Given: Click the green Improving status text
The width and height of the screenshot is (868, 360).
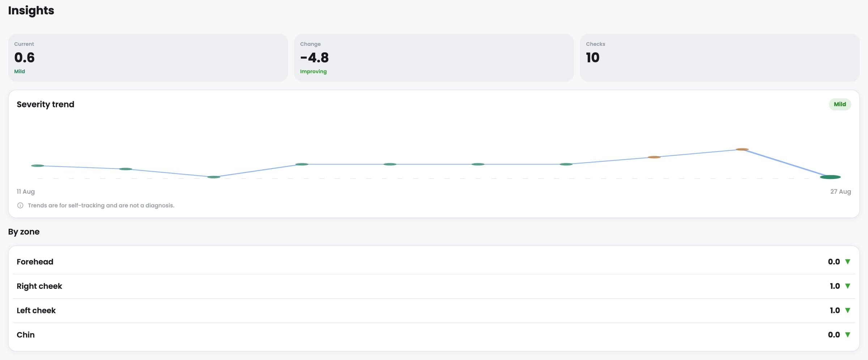Looking at the screenshot, I should pyautogui.click(x=313, y=72).
